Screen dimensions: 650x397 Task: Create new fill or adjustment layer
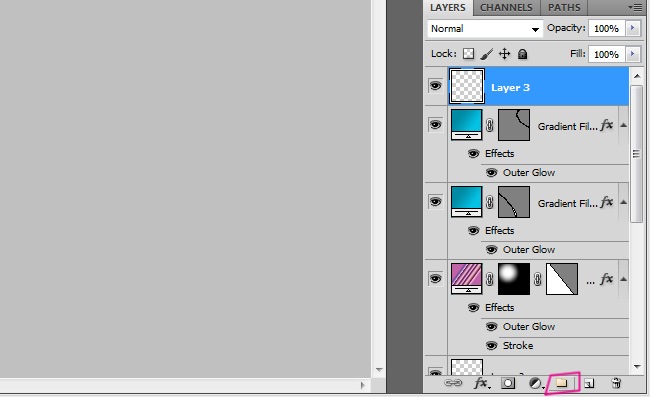click(536, 383)
